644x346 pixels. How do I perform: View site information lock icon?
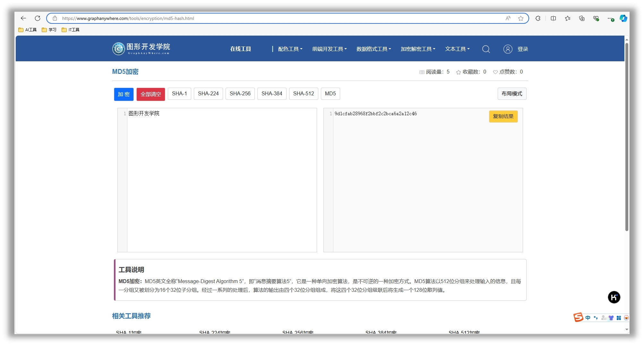click(55, 18)
